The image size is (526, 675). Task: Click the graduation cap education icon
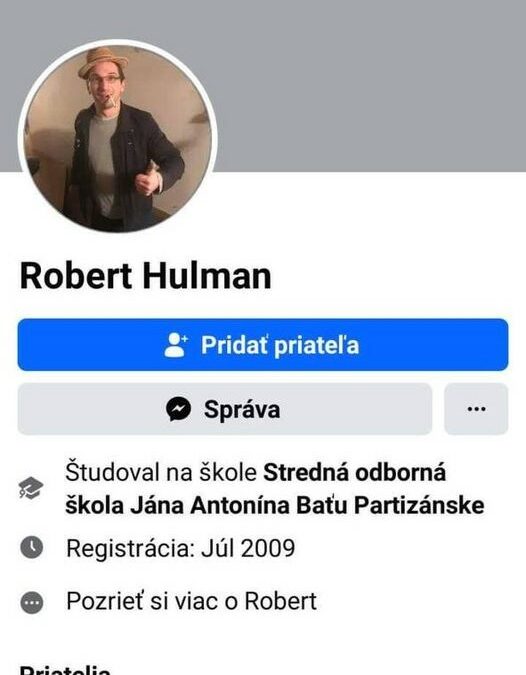(31, 489)
